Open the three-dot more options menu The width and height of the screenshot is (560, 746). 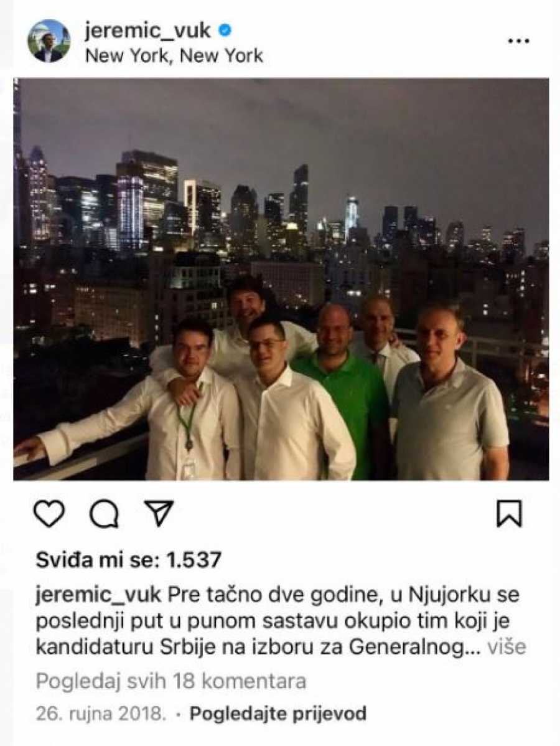[x=519, y=41]
